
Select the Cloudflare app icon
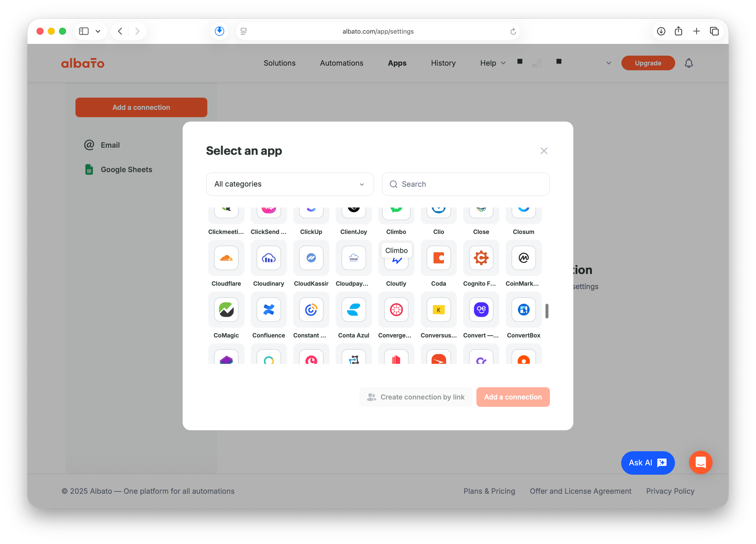pyautogui.click(x=226, y=258)
